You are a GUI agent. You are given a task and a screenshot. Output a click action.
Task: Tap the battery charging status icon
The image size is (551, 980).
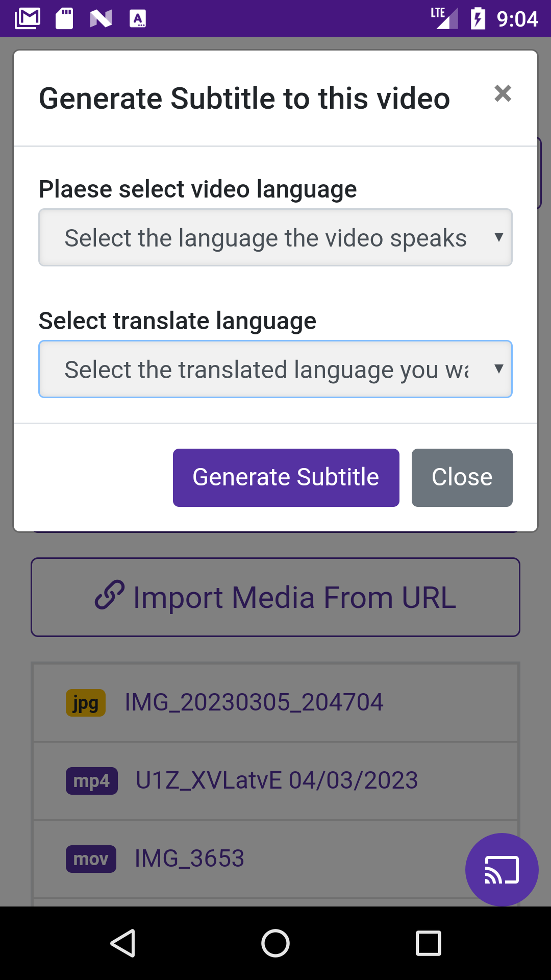pos(478,19)
